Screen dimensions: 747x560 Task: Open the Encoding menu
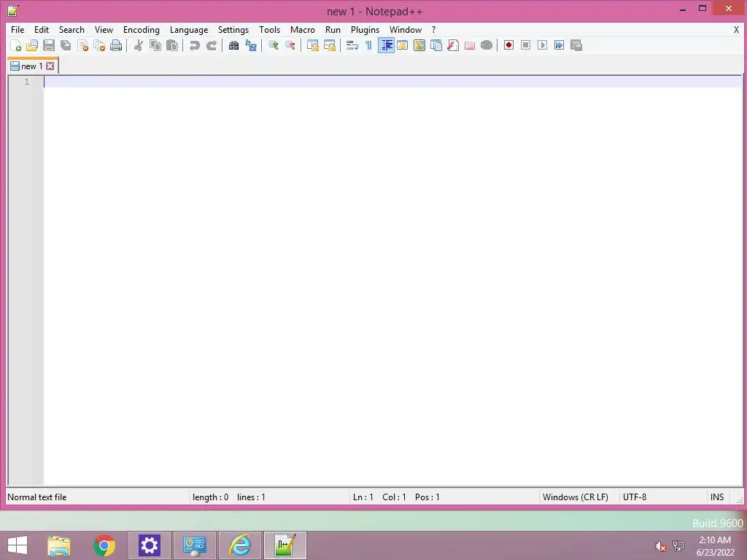142,29
